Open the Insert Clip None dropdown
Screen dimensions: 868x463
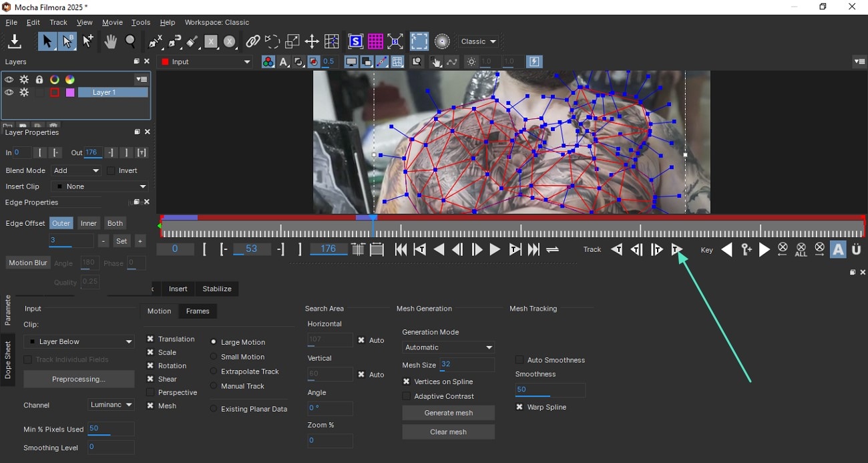coord(100,186)
